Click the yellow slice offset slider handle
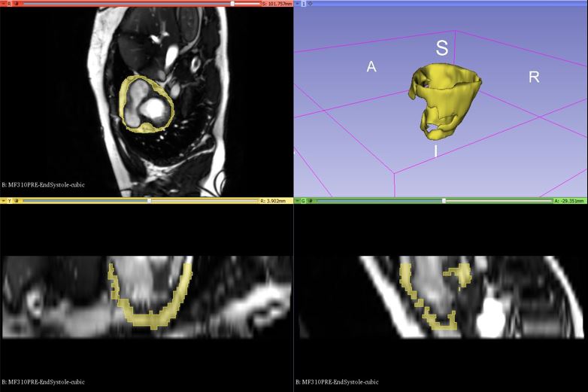 [x=149, y=201]
